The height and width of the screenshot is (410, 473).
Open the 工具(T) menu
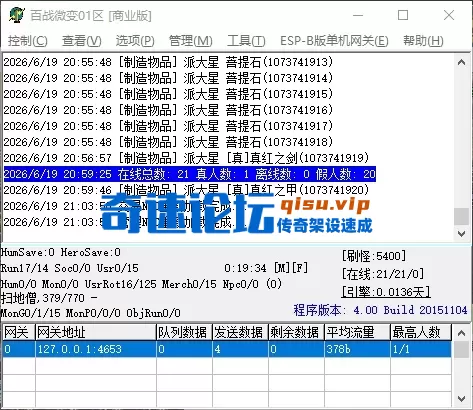click(x=246, y=41)
